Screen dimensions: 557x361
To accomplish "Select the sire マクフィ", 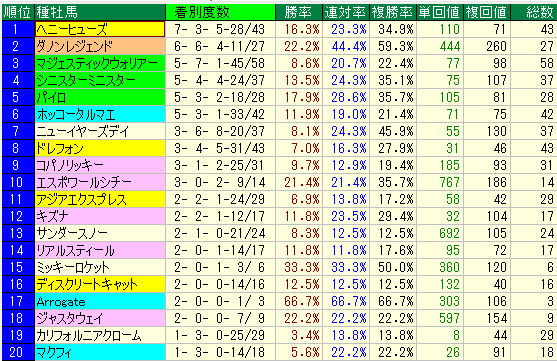I will pyautogui.click(x=100, y=352).
